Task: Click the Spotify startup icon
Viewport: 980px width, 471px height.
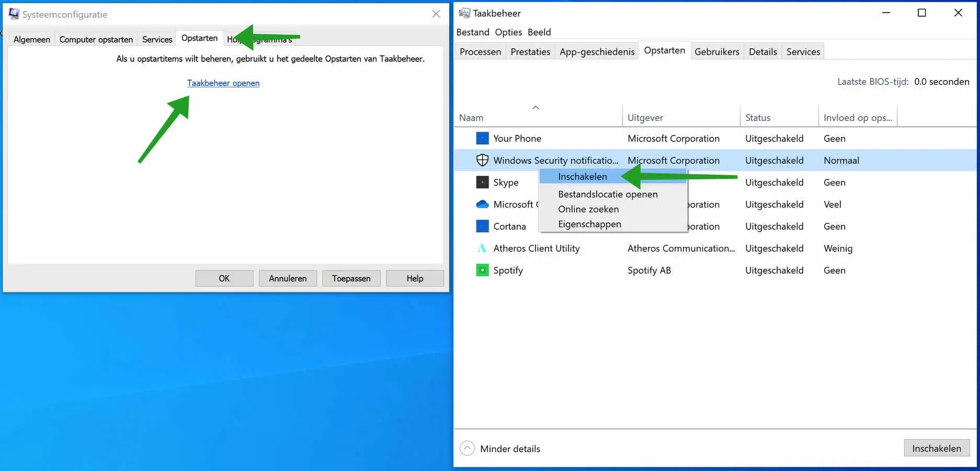Action: point(482,270)
